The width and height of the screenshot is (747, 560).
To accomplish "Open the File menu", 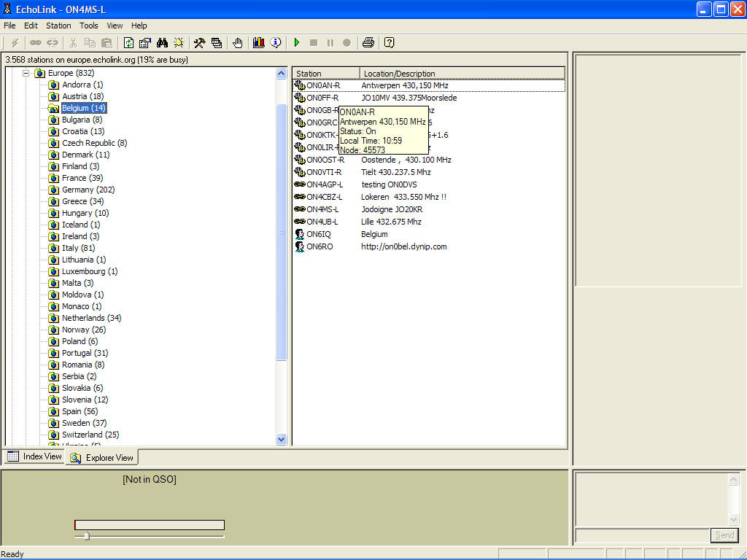I will pos(9,26).
